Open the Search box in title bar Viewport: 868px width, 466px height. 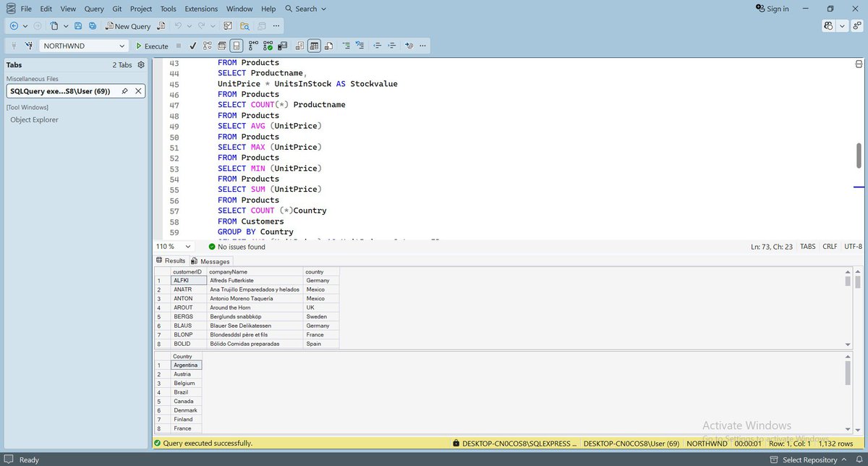click(305, 9)
